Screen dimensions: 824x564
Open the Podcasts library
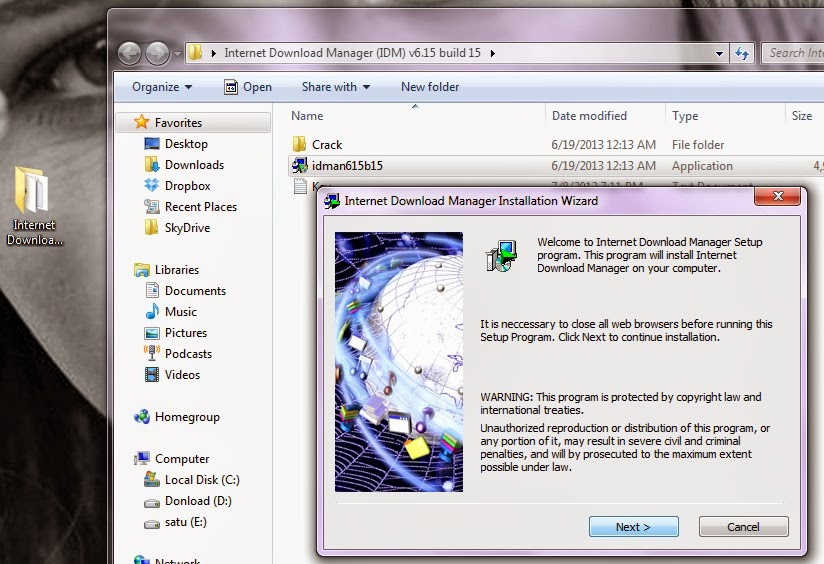pos(188,354)
